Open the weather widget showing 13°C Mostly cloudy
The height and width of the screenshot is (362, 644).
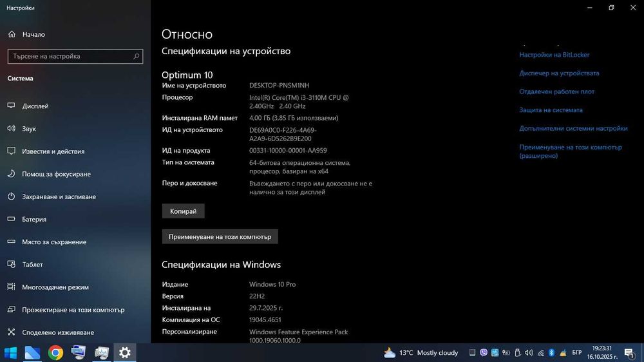coord(421,352)
